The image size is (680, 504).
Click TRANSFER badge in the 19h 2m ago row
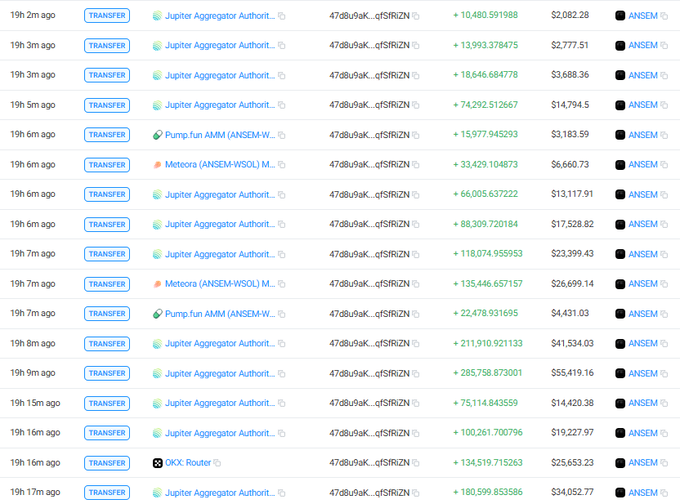(x=107, y=16)
